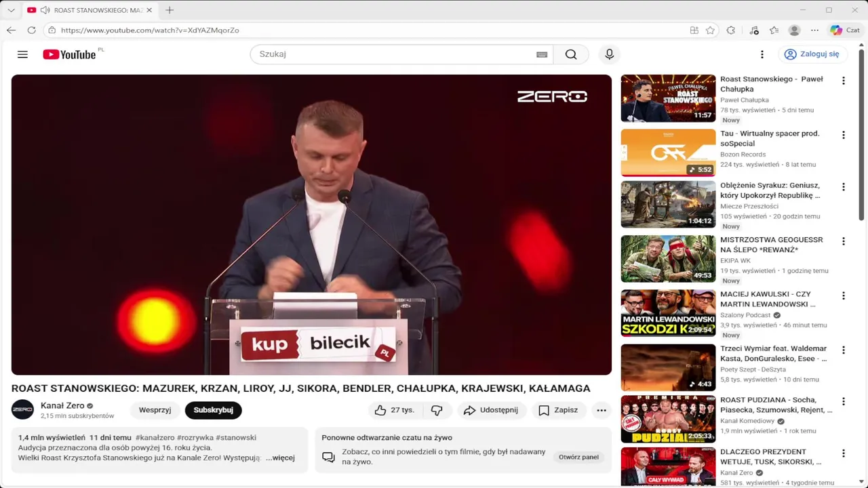Share the video via Udostępnij
The height and width of the screenshot is (488, 868).
pyautogui.click(x=490, y=410)
